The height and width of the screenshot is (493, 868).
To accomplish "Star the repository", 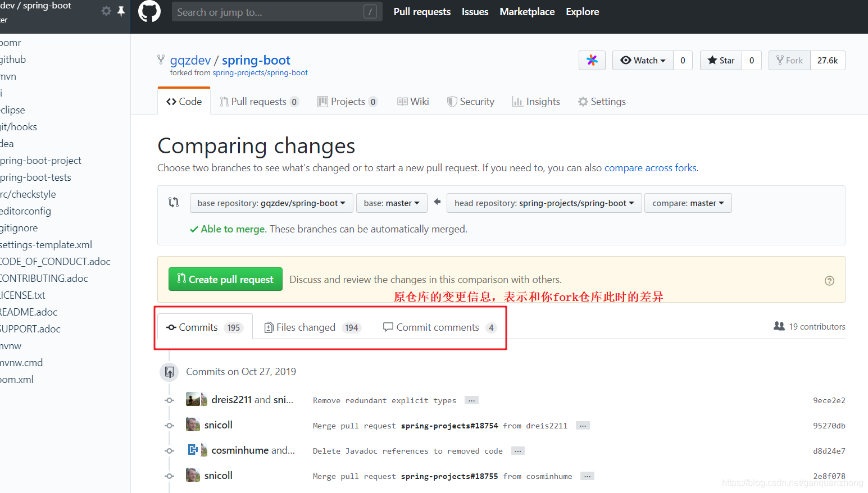I will (x=721, y=61).
